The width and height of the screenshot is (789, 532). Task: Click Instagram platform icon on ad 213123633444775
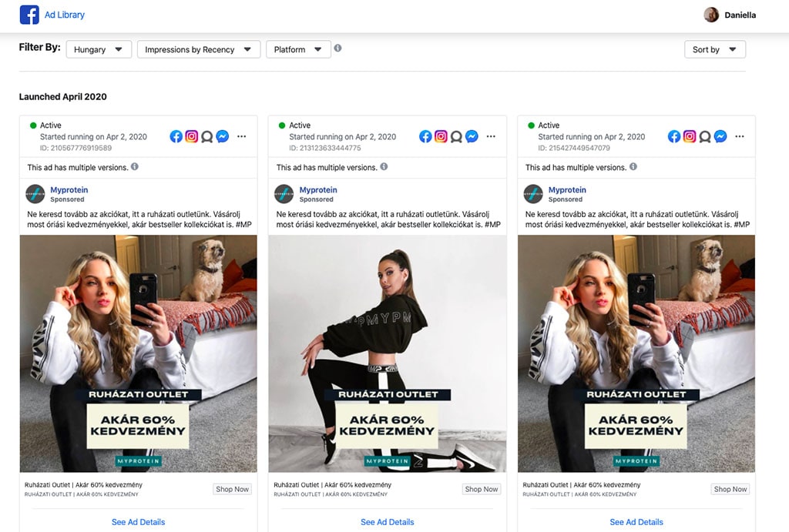coord(440,136)
